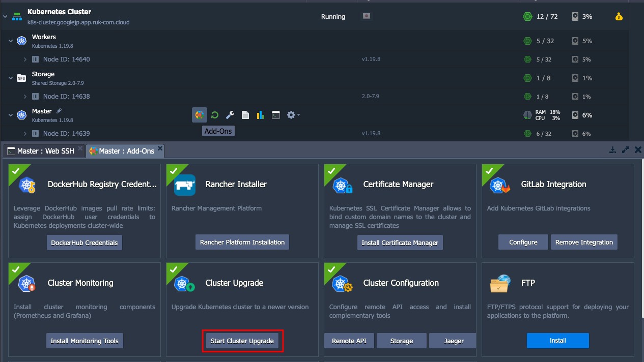This screenshot has height=362, width=644.
Task: Click Install Monitoring Tools
Action: 84,341
